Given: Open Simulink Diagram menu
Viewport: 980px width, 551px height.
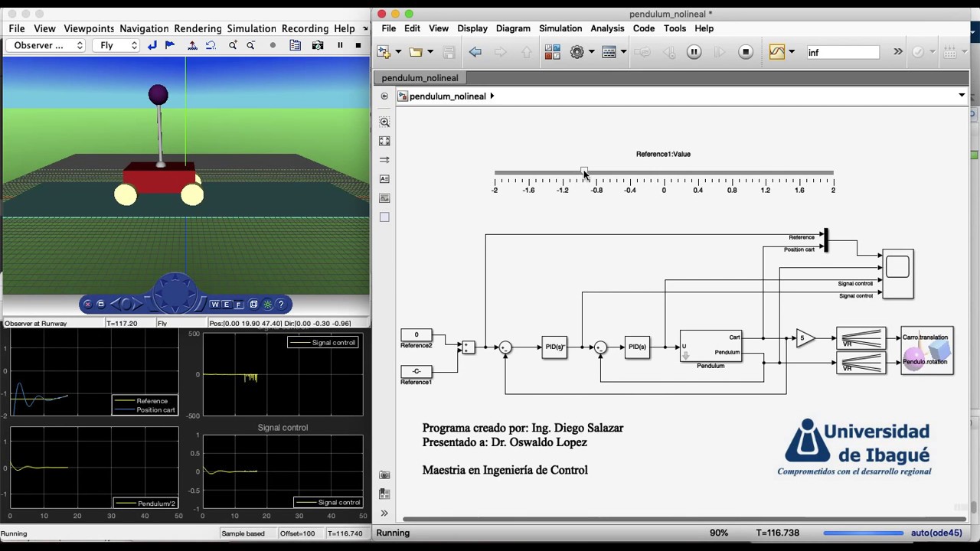Looking at the screenshot, I should 513,28.
